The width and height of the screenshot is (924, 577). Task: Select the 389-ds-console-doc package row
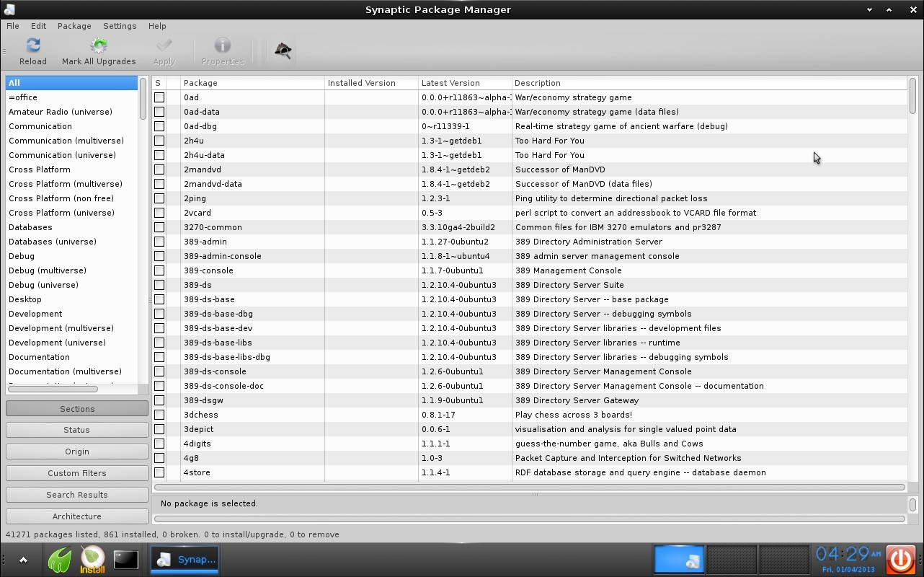529,386
